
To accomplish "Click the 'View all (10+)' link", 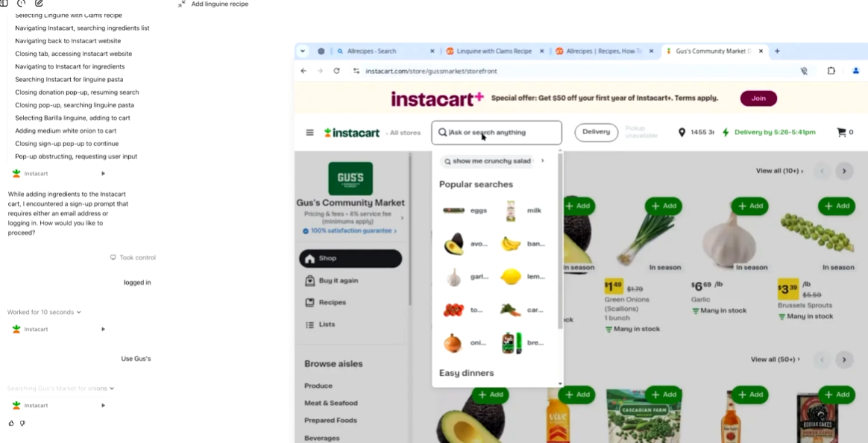I will point(779,171).
